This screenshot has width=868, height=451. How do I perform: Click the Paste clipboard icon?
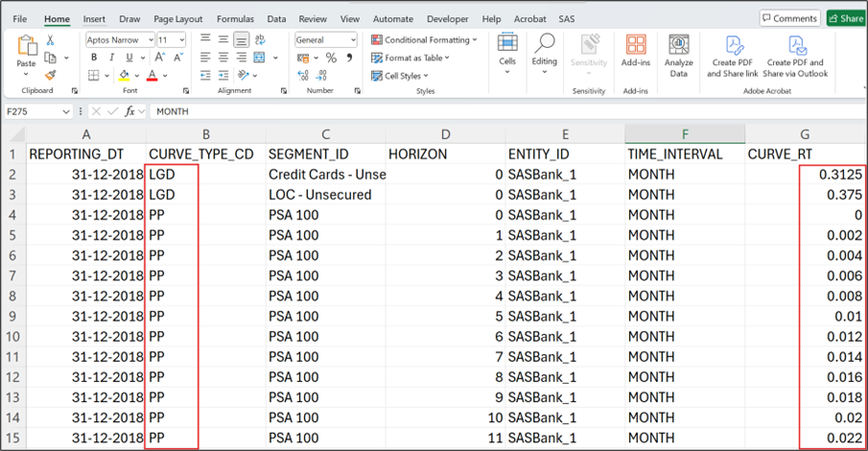tap(26, 45)
